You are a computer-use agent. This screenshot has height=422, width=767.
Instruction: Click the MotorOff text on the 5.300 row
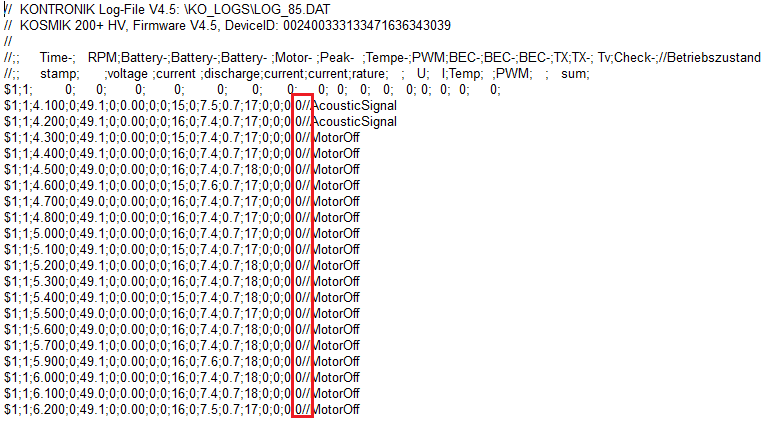tap(336, 282)
